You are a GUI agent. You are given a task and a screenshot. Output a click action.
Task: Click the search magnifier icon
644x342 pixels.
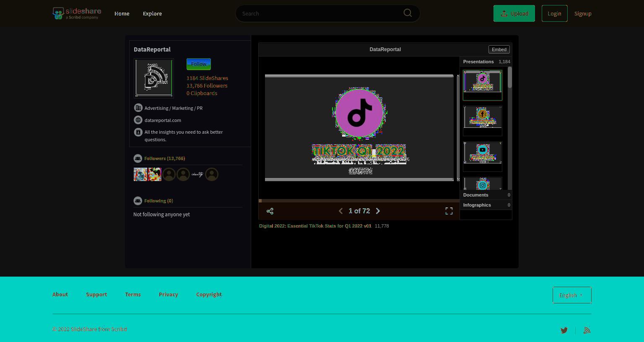408,13
